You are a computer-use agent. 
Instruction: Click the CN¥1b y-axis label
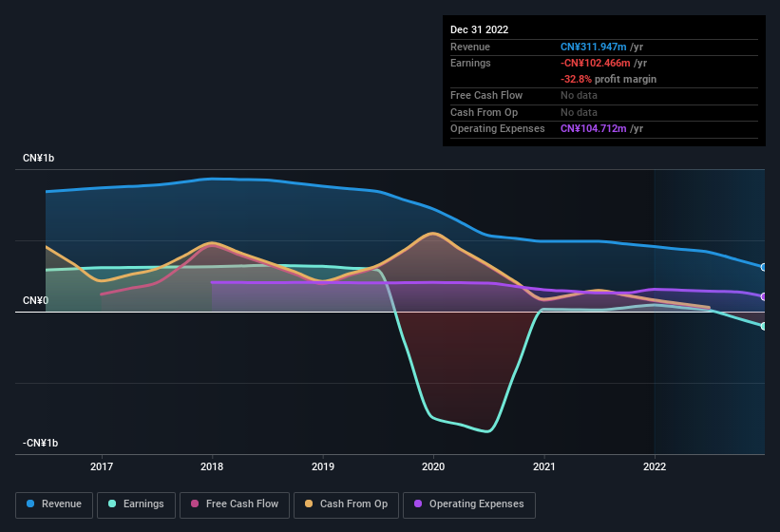(38, 158)
